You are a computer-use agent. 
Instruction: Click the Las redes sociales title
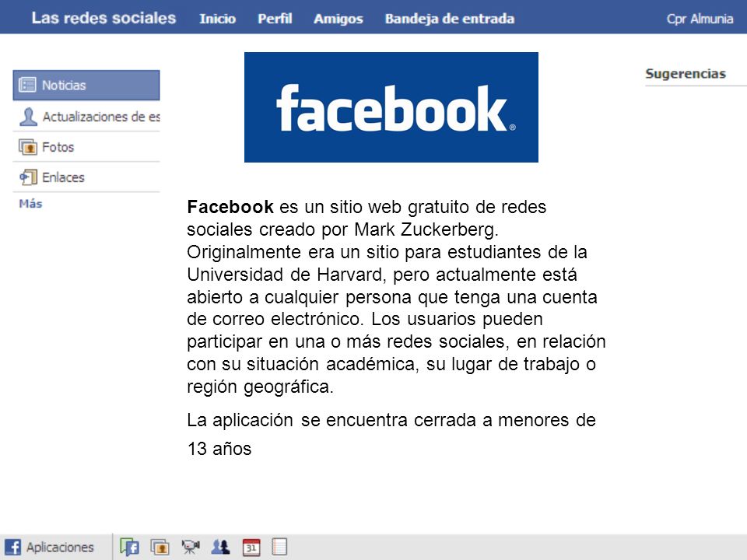[x=103, y=18]
